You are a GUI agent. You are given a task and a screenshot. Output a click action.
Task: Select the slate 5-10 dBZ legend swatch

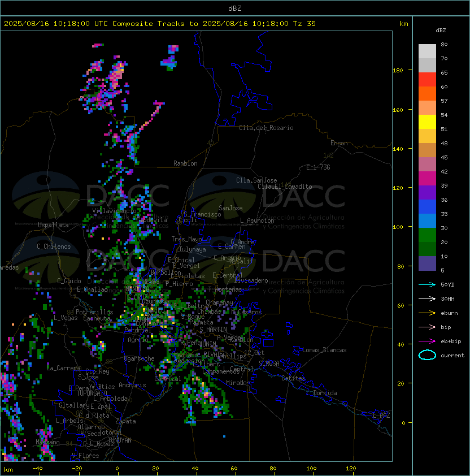click(x=427, y=263)
